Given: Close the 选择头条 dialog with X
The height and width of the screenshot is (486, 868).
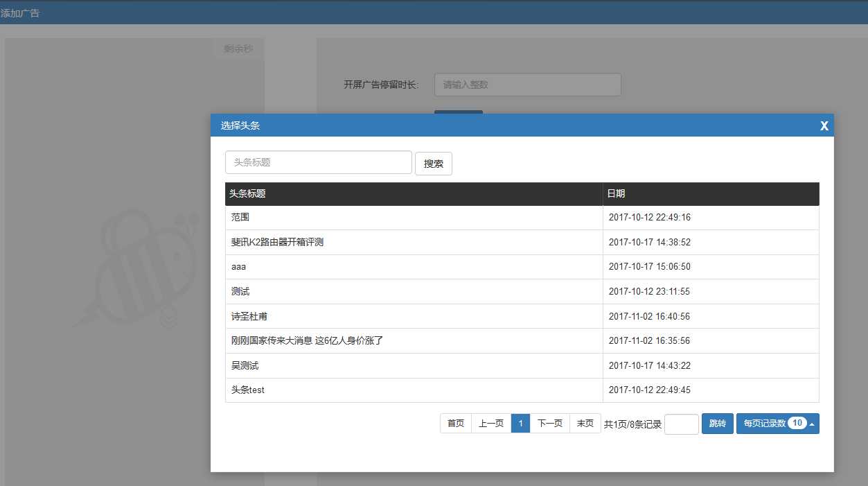Looking at the screenshot, I should [x=824, y=125].
